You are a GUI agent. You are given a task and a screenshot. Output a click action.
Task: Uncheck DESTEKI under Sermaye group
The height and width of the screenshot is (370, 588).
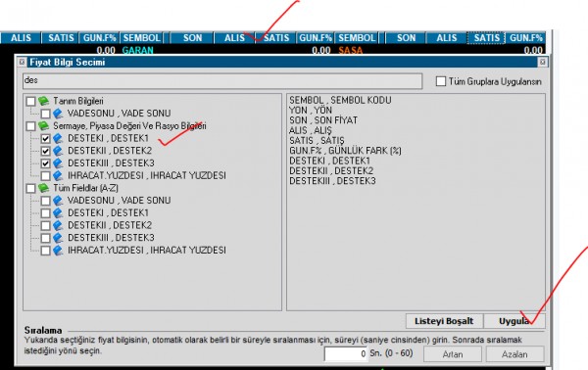45,139
